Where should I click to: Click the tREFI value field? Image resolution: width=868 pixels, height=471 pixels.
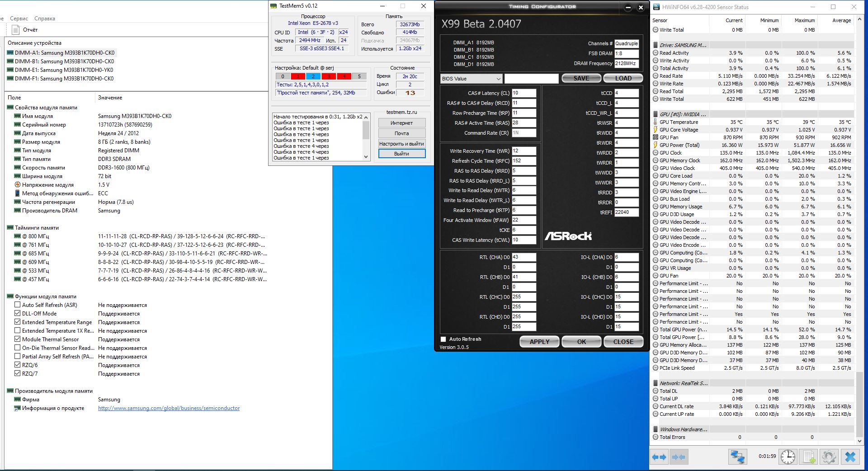627,212
